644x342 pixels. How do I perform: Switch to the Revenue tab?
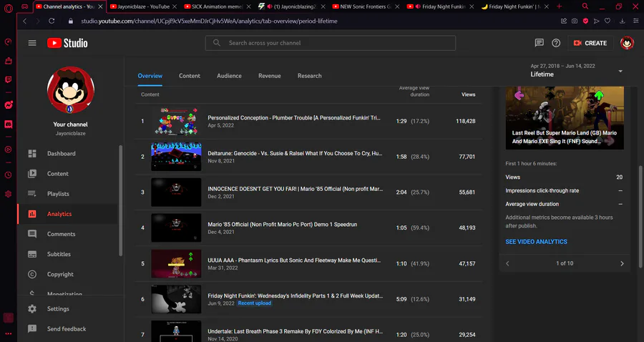point(270,76)
